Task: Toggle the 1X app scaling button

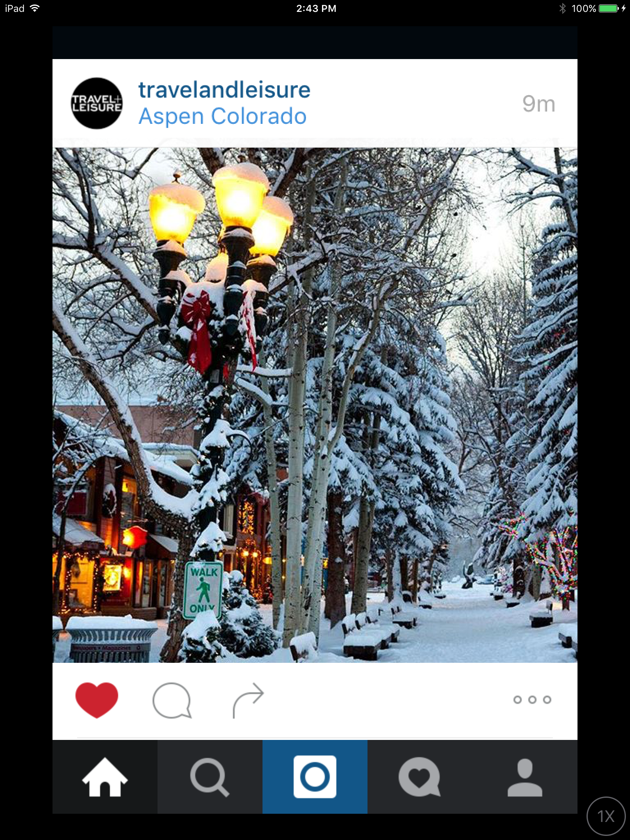Action: [607, 816]
